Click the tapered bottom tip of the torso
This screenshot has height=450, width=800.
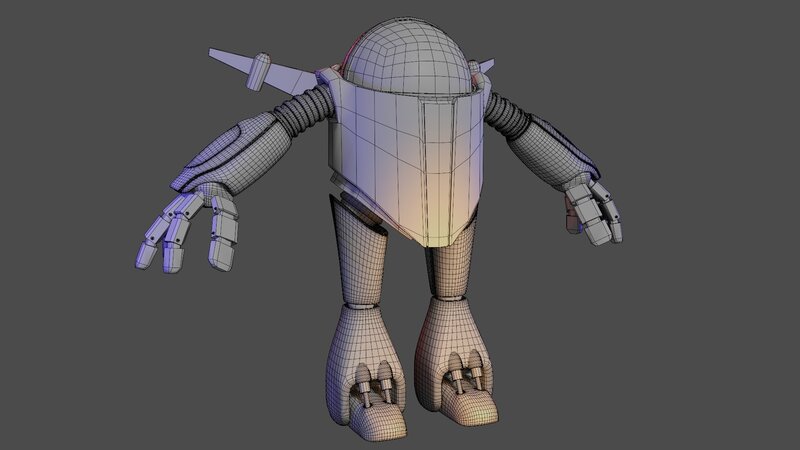pyautogui.click(x=430, y=235)
